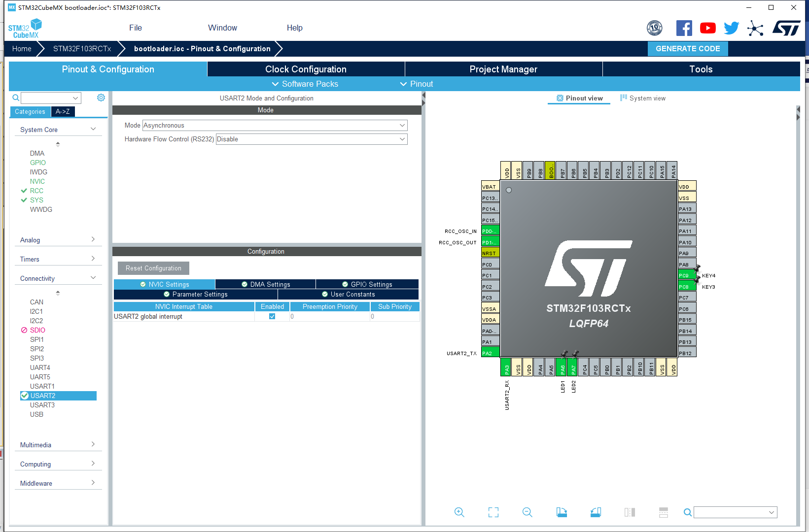Image resolution: width=809 pixels, height=532 pixels.
Task: Click STM32F103RCTx breadcrumb
Action: click(x=82, y=48)
